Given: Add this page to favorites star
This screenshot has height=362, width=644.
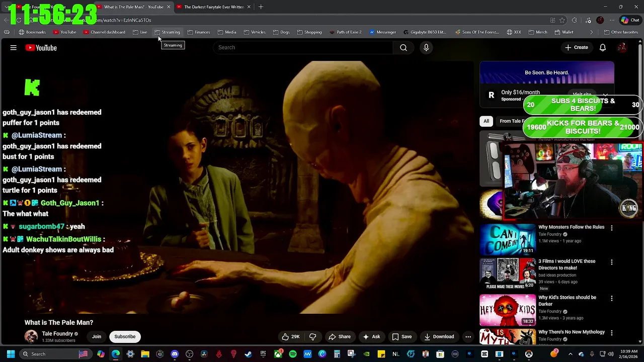Looking at the screenshot, I should click(x=562, y=20).
